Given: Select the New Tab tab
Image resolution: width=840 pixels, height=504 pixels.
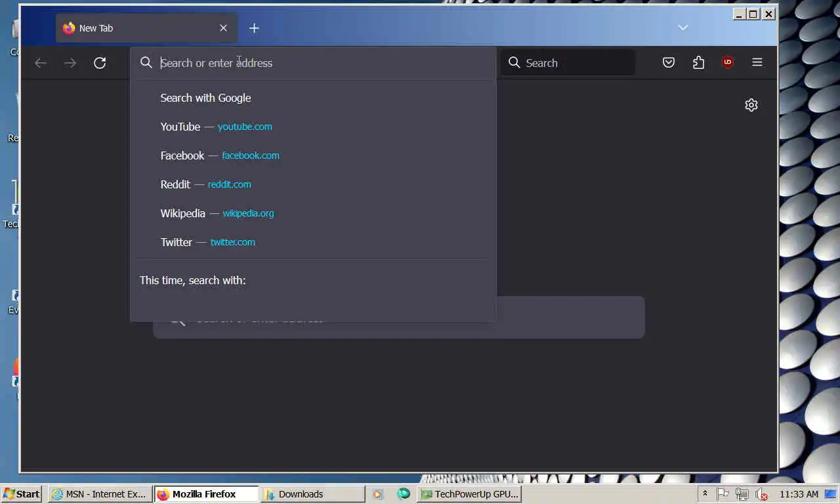Looking at the screenshot, I should pyautogui.click(x=146, y=28).
